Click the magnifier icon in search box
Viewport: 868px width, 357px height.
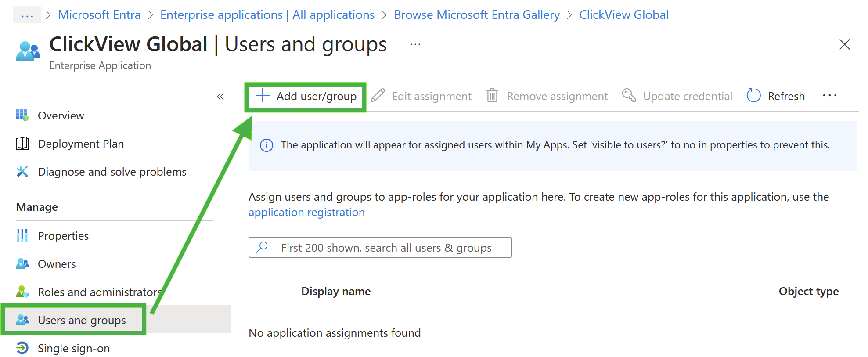click(262, 247)
